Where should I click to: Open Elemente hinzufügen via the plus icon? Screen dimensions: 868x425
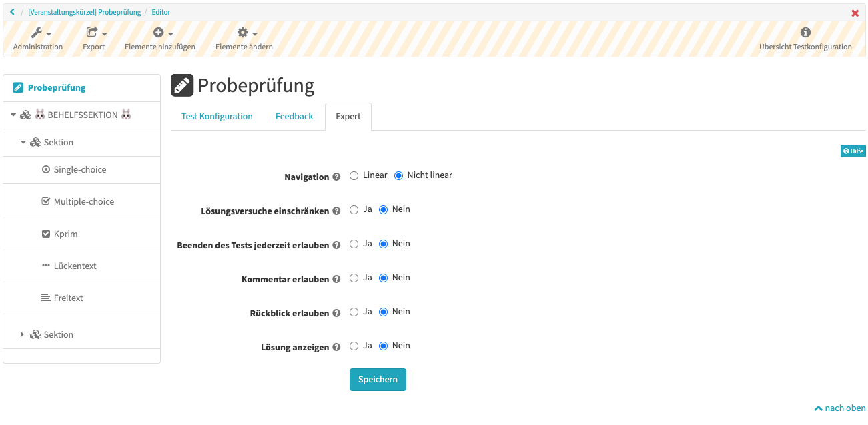click(160, 31)
